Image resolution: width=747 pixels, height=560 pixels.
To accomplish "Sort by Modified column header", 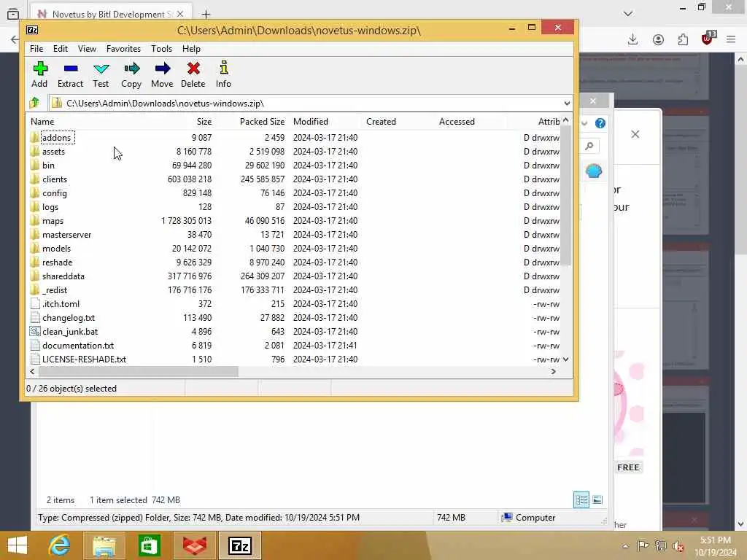I will [x=311, y=122].
